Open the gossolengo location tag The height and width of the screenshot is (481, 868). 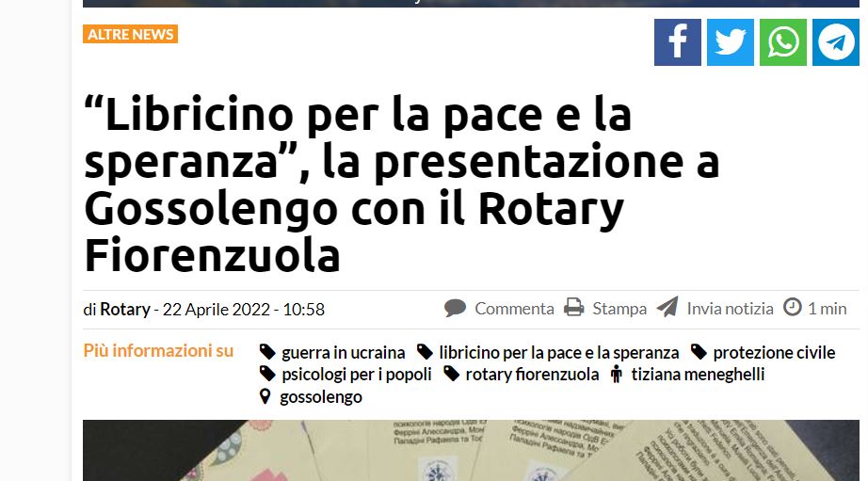(320, 397)
